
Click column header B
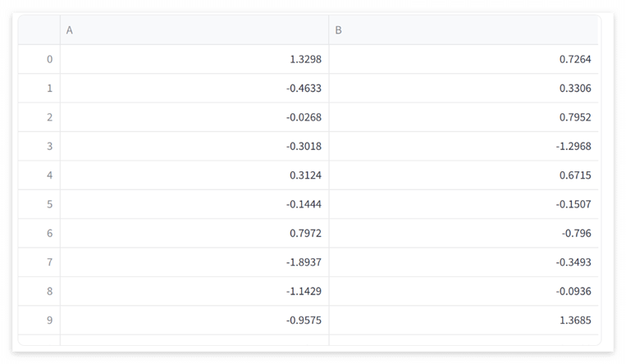click(x=464, y=30)
